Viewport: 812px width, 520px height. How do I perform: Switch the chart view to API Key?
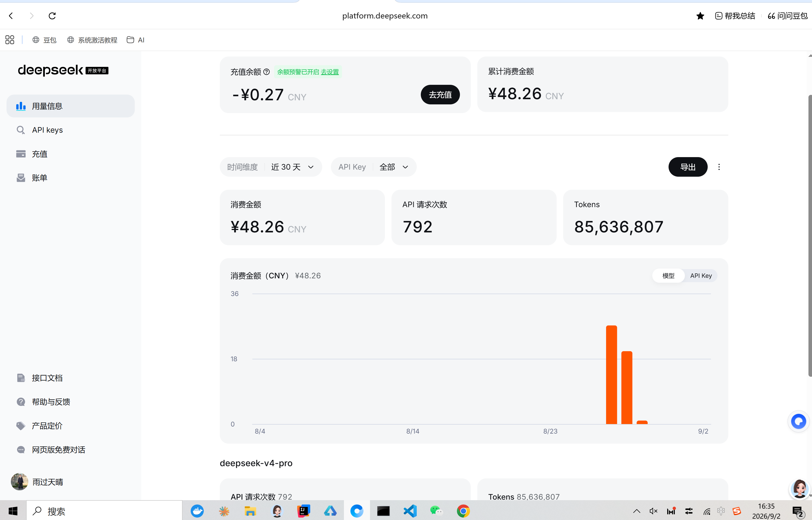coord(701,276)
